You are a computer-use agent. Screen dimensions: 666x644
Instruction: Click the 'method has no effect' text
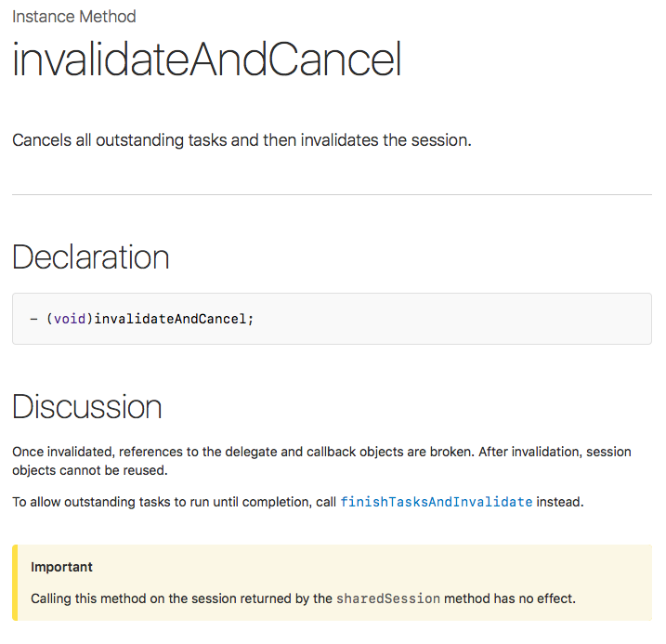510,598
